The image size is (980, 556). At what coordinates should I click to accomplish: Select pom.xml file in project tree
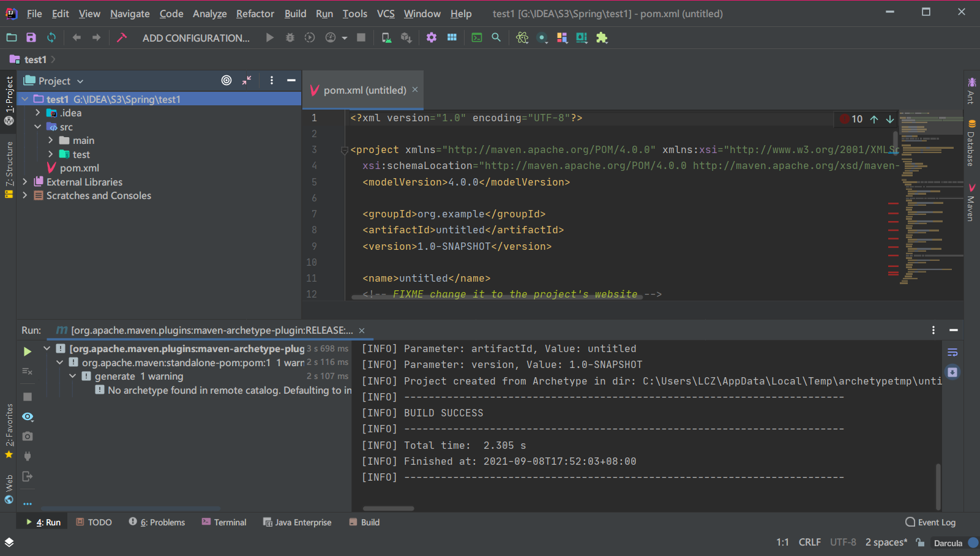(79, 168)
